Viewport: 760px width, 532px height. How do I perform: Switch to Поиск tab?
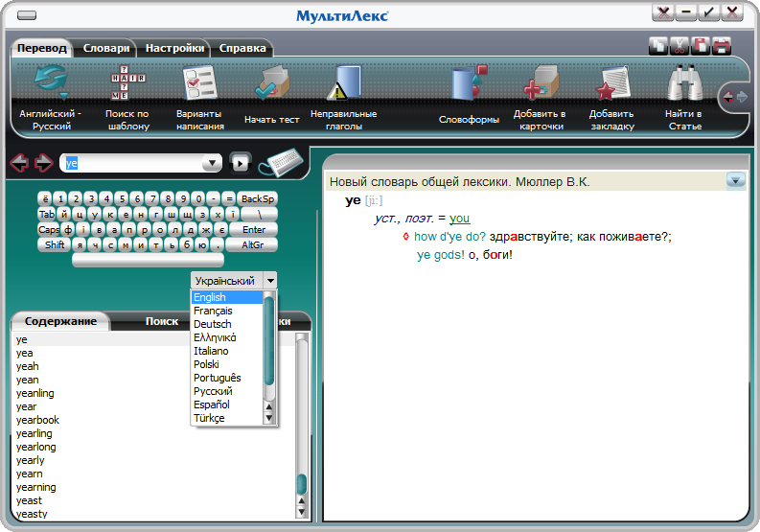click(162, 321)
